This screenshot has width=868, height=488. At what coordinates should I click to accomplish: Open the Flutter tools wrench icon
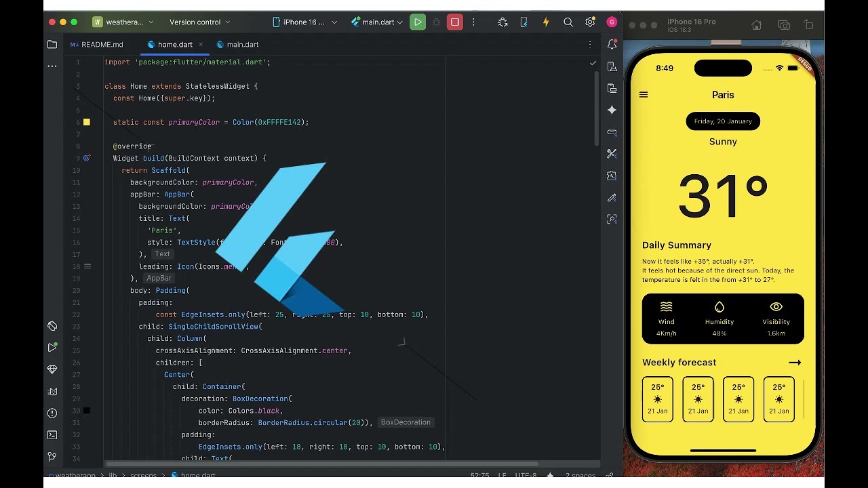click(x=612, y=154)
